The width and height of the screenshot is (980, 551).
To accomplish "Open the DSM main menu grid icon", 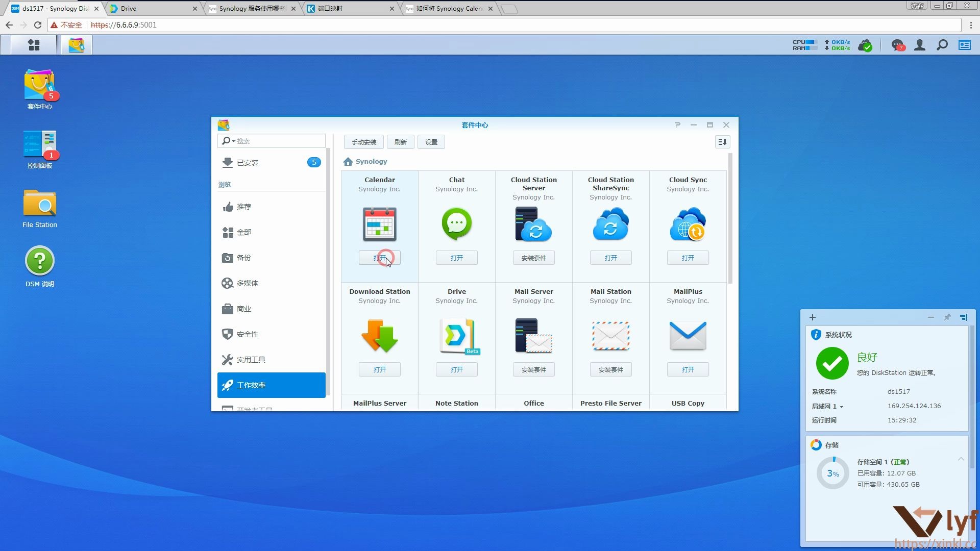I will [34, 45].
